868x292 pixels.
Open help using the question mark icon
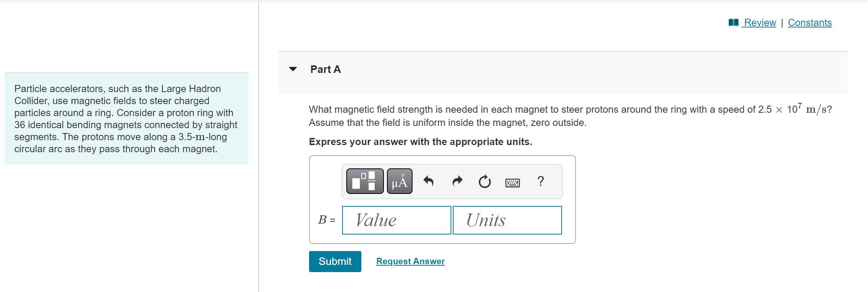[x=541, y=182]
